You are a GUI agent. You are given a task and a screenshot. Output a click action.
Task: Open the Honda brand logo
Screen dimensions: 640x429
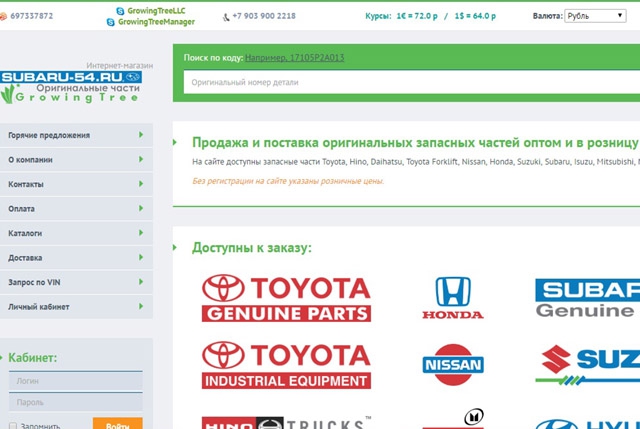point(453,298)
